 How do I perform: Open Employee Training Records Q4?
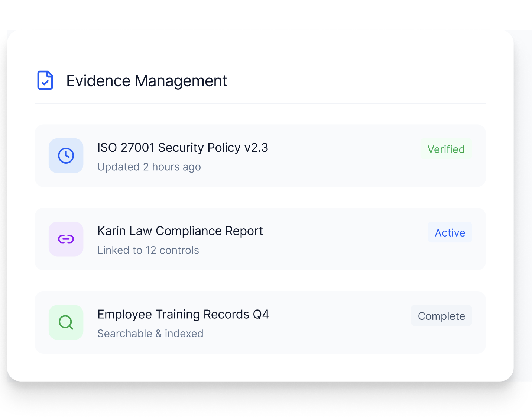coord(183,314)
